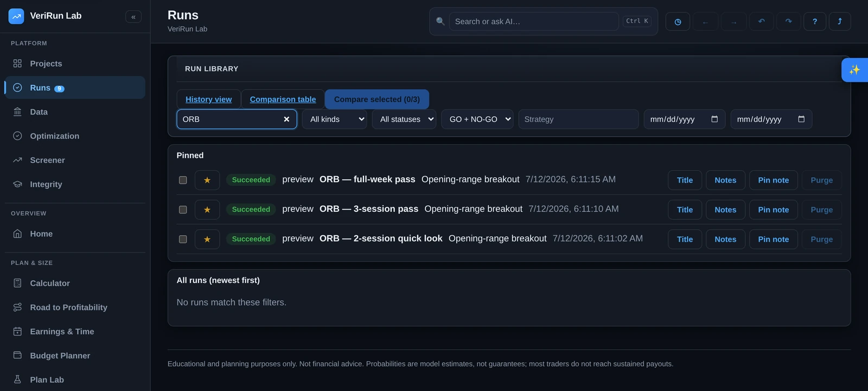Click timestamp 7/12/2026, 6:11:15 AM
868x391 pixels.
pyautogui.click(x=571, y=179)
